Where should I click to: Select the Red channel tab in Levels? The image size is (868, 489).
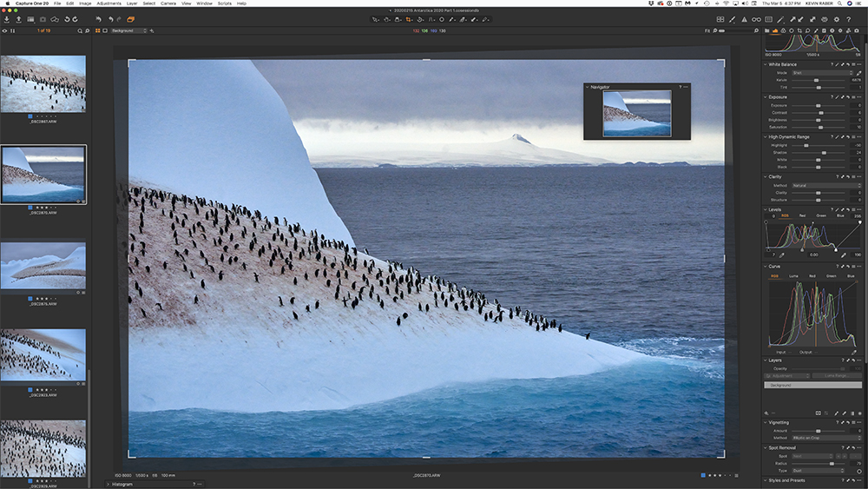coord(801,215)
